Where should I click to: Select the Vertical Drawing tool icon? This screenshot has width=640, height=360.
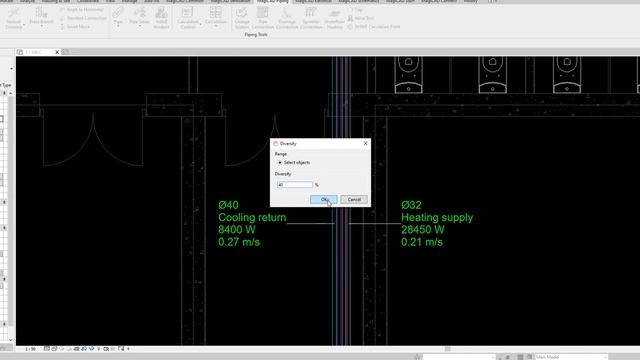coord(13,13)
